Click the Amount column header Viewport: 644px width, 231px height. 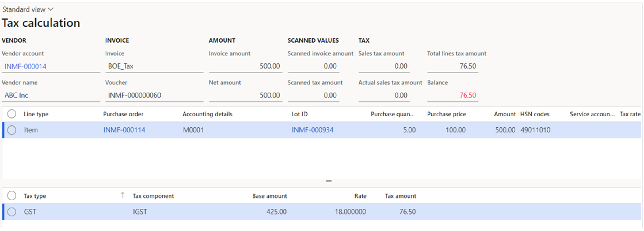(505, 114)
